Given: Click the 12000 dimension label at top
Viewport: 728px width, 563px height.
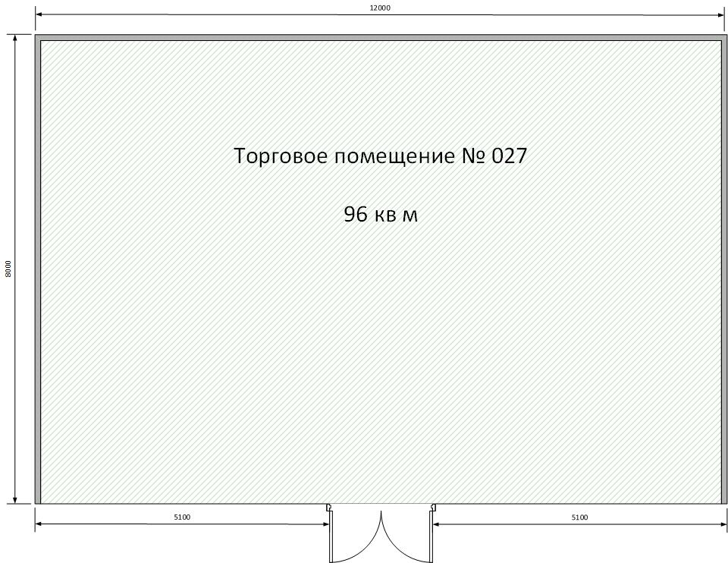Looking at the screenshot, I should coord(380,8).
